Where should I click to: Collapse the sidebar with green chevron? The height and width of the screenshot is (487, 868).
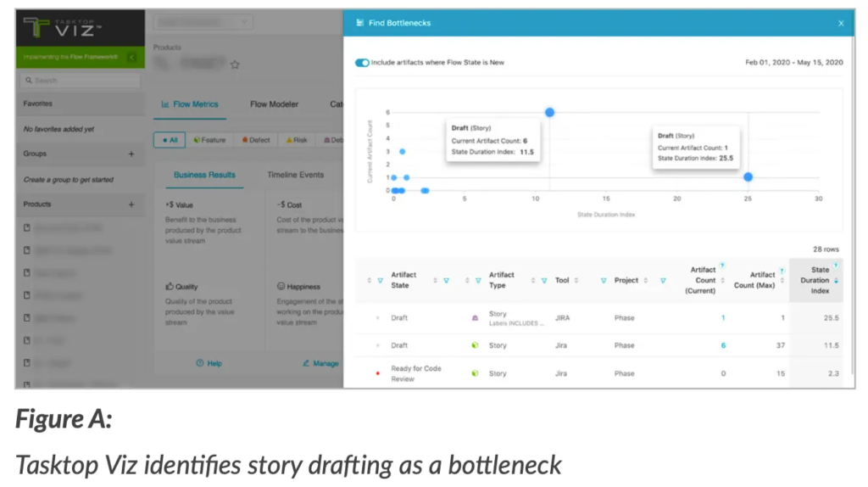point(132,58)
